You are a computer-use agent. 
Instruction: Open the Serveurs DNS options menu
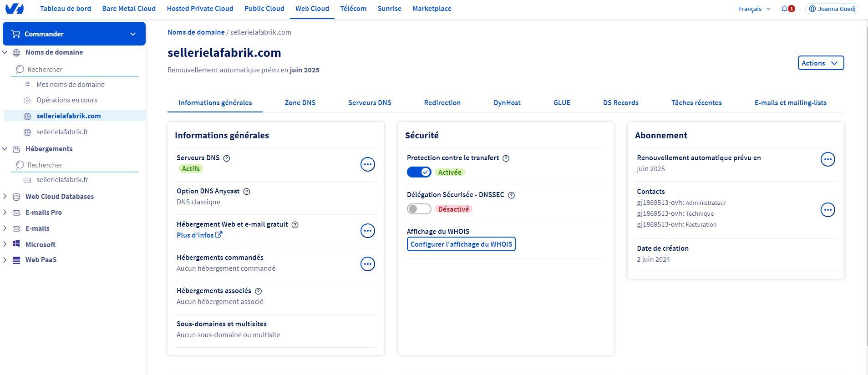click(x=367, y=164)
